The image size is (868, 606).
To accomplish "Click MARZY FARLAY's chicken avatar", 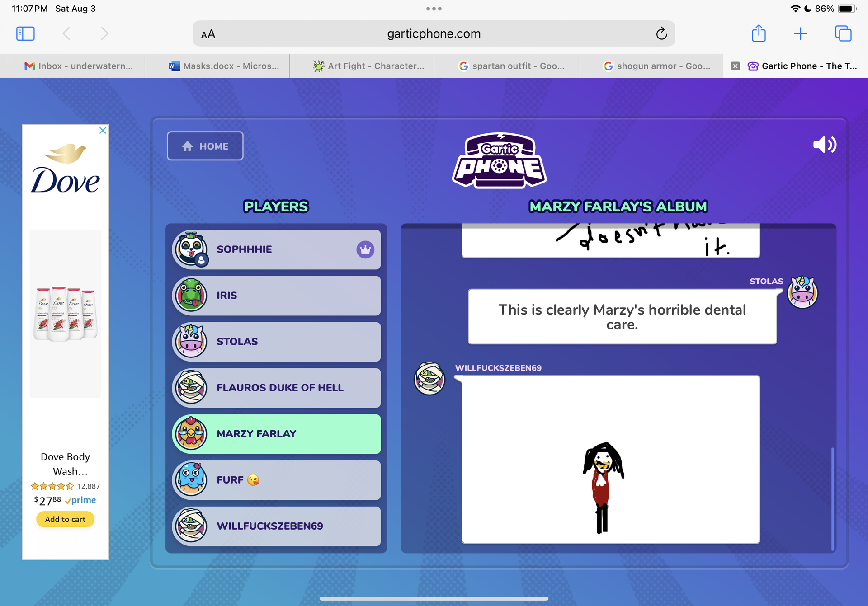I will [191, 433].
